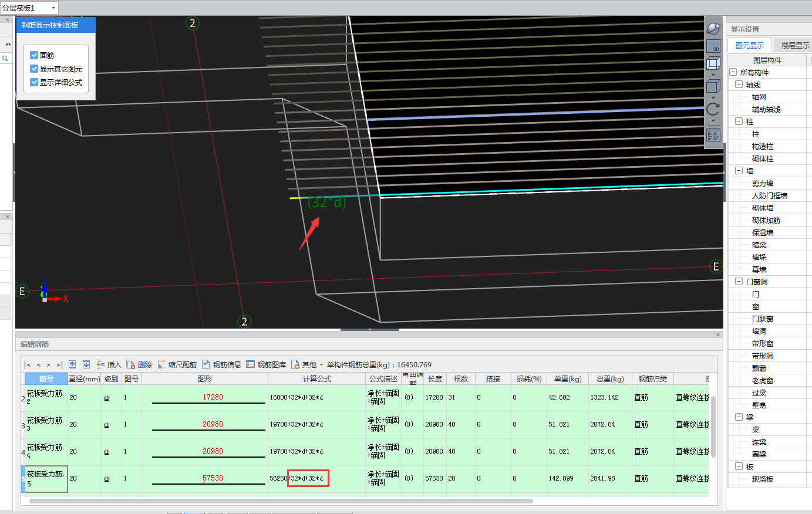This screenshot has height=514, width=812.
Task: Click the search magnifier icon at left
Action: click(5, 59)
